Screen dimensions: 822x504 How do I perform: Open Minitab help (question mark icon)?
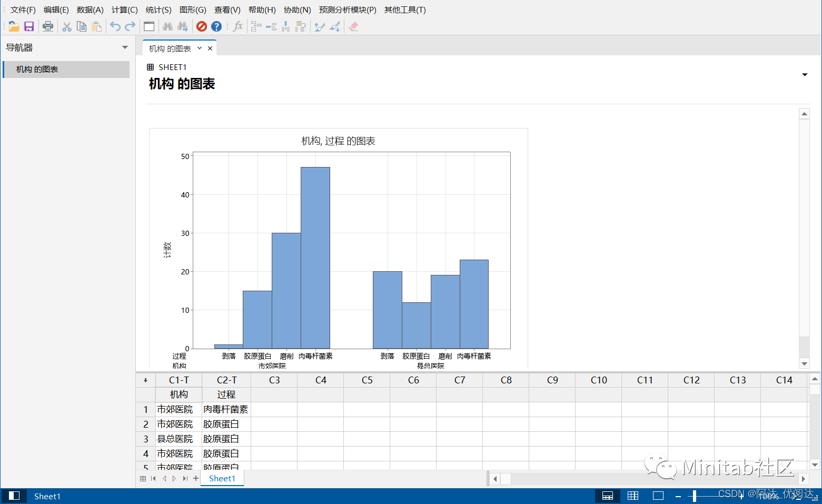(x=216, y=26)
